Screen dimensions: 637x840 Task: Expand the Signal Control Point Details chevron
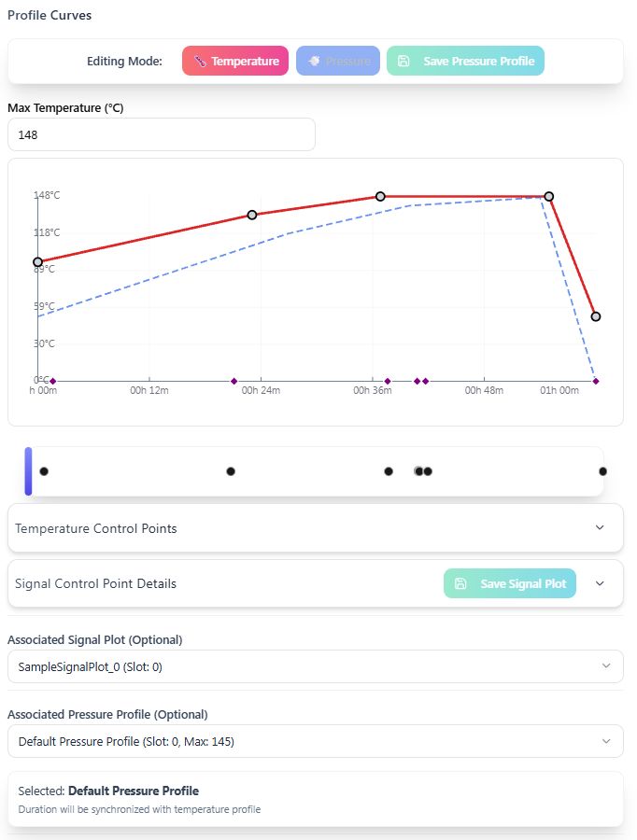[x=600, y=584]
